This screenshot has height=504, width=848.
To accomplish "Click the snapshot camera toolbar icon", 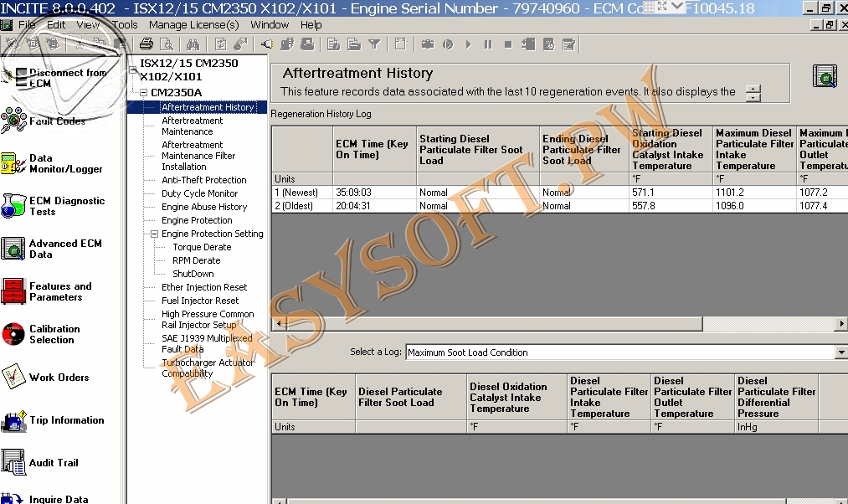I will pos(428,44).
